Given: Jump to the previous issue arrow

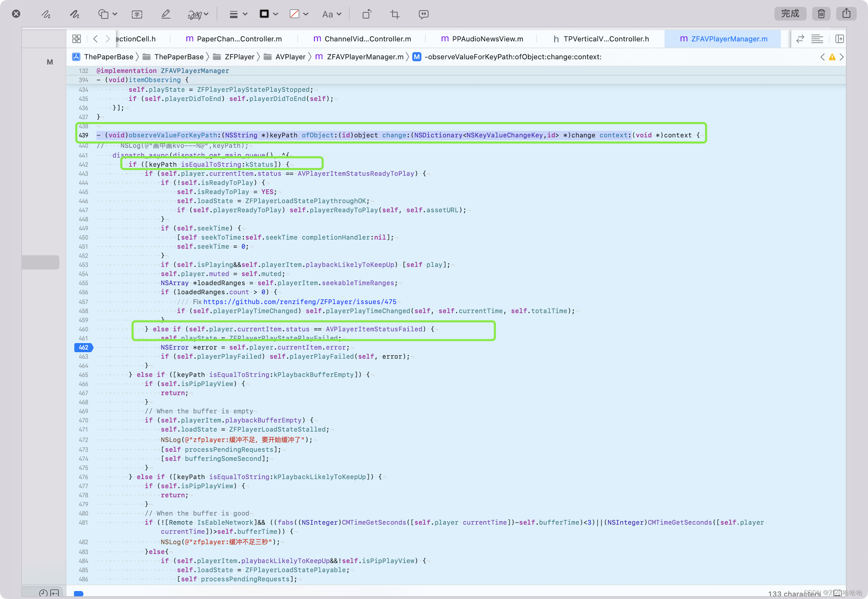Looking at the screenshot, I should point(822,57).
